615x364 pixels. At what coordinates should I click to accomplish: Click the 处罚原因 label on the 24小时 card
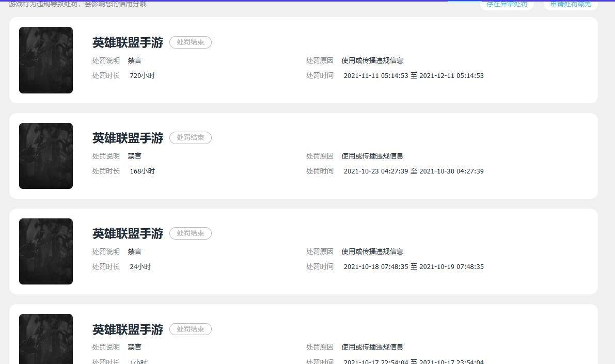320,251
